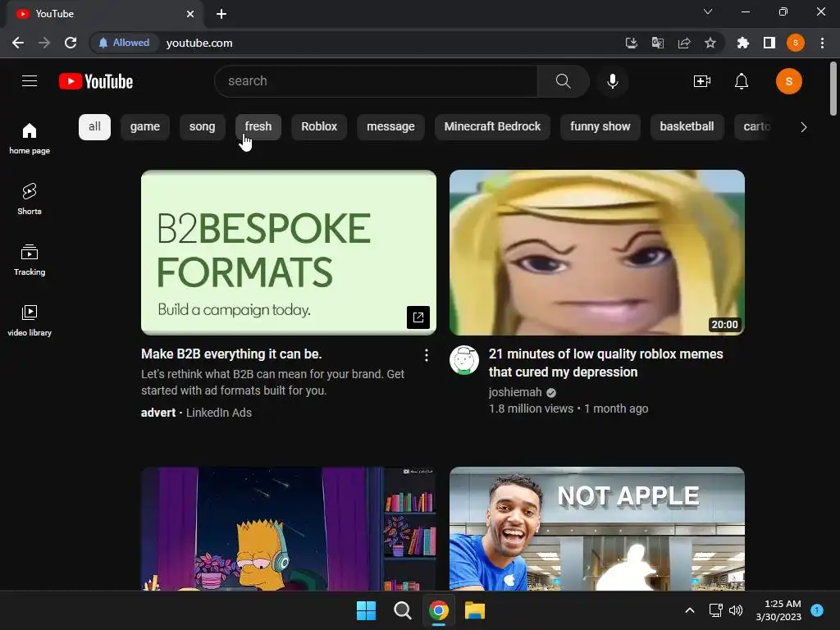Image resolution: width=840 pixels, height=630 pixels.
Task: Click joshiemah channel avatar
Action: (464, 360)
